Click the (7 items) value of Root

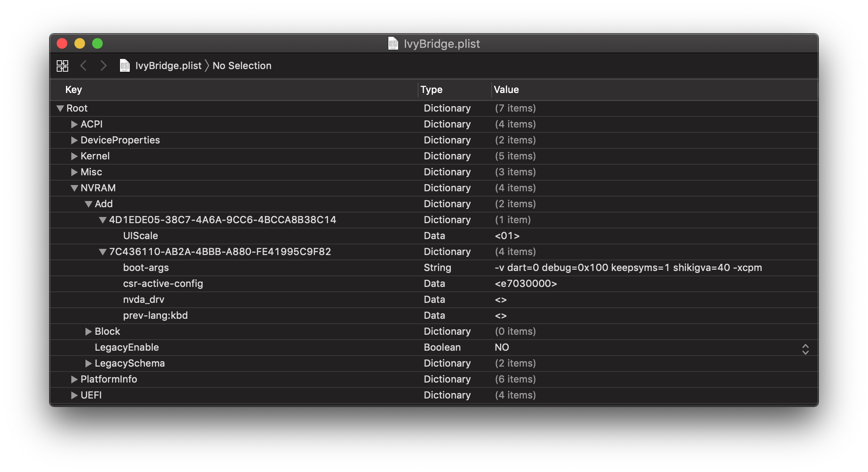[x=515, y=108]
